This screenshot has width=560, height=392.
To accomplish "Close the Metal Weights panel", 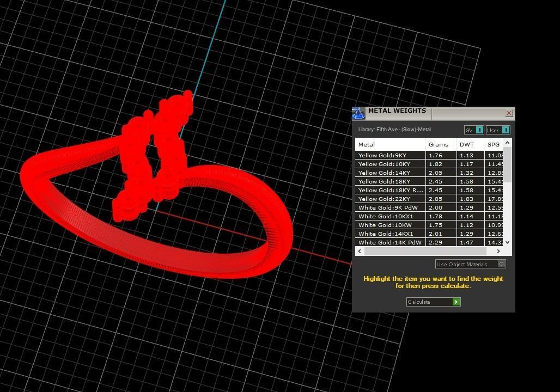I will click(x=509, y=113).
